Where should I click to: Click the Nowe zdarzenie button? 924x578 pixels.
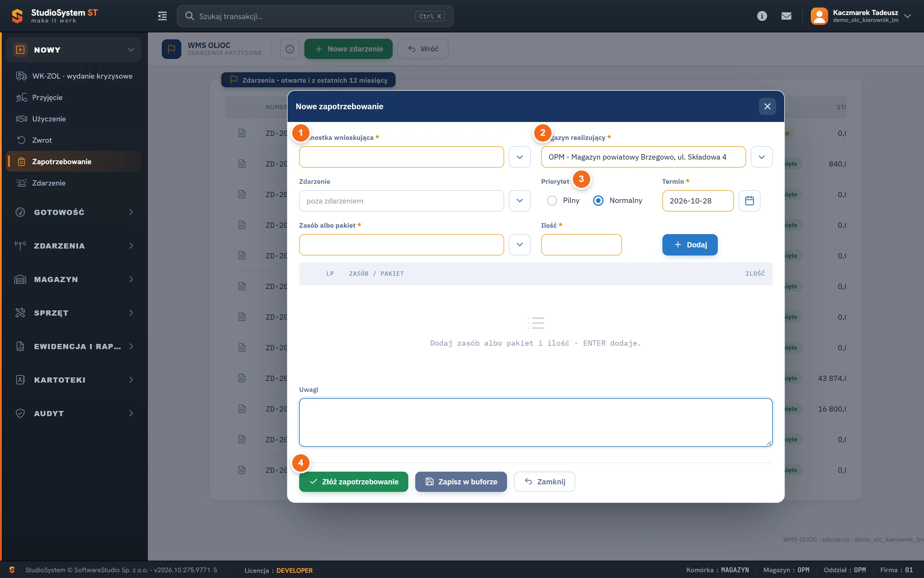point(348,49)
